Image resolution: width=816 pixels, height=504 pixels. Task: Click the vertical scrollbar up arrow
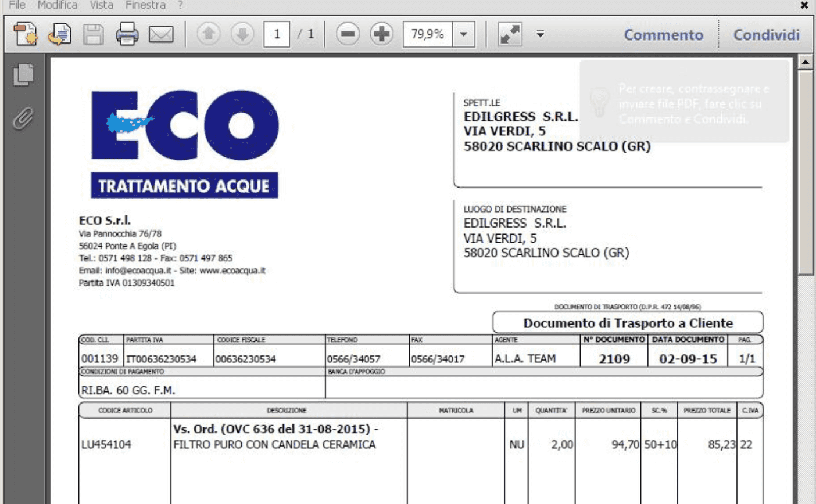click(806, 62)
